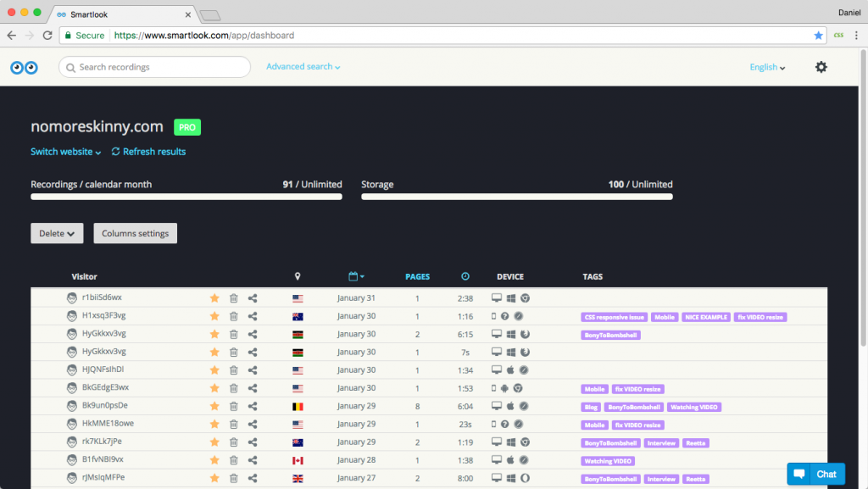
Task: Open the Chat widget
Action: click(816, 474)
